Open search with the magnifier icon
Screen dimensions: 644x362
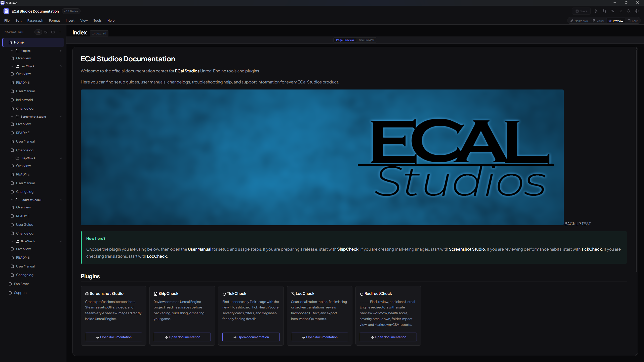629,11
